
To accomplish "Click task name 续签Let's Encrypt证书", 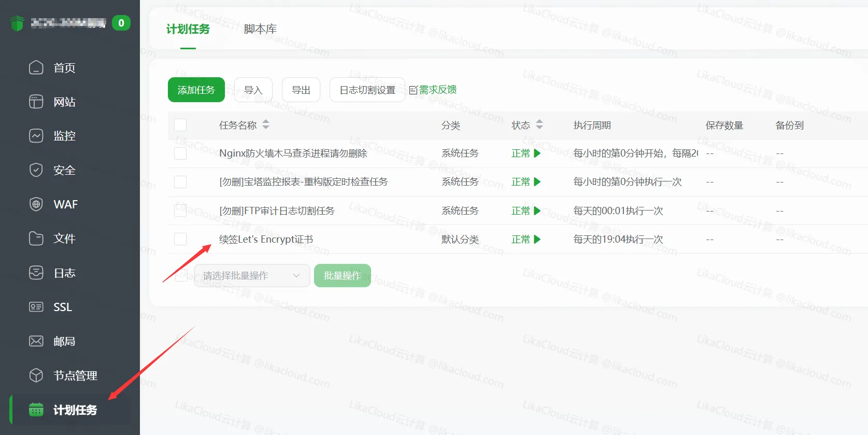I will tap(266, 240).
